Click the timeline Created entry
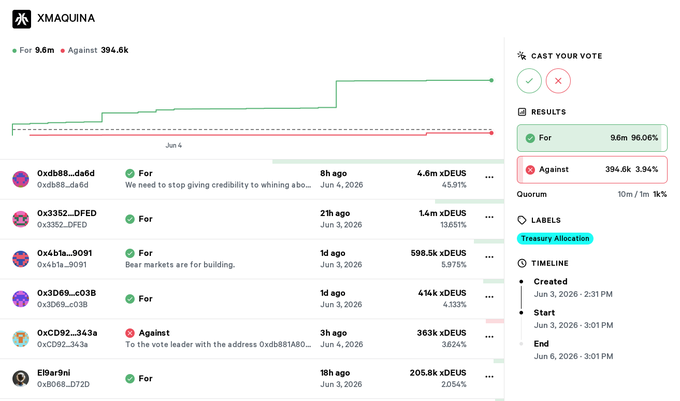 point(573,287)
